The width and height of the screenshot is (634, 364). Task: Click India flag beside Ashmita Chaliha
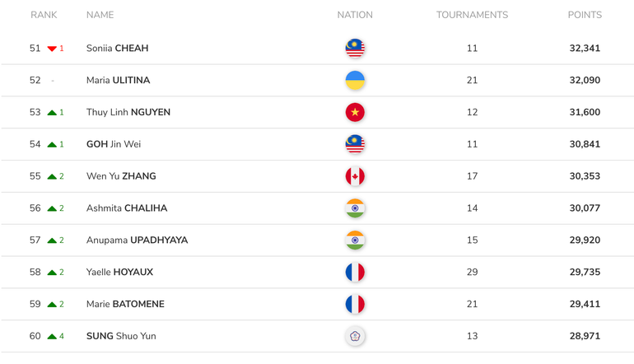(355, 208)
